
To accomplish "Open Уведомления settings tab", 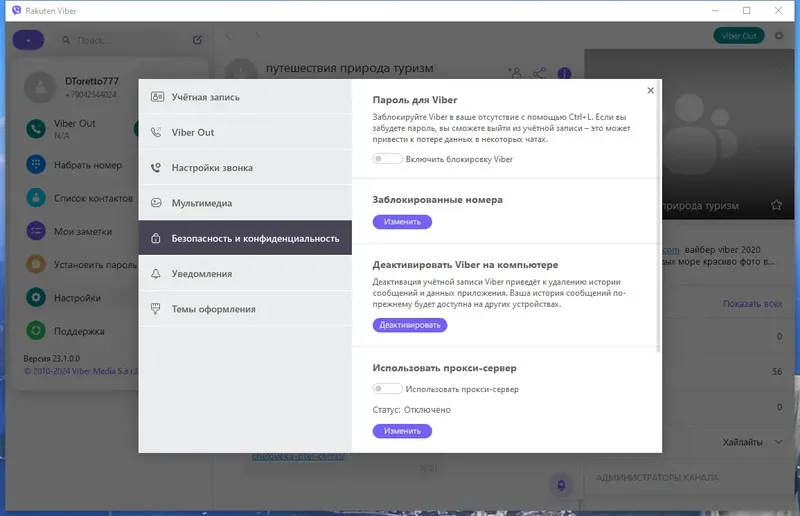I will coord(245,274).
